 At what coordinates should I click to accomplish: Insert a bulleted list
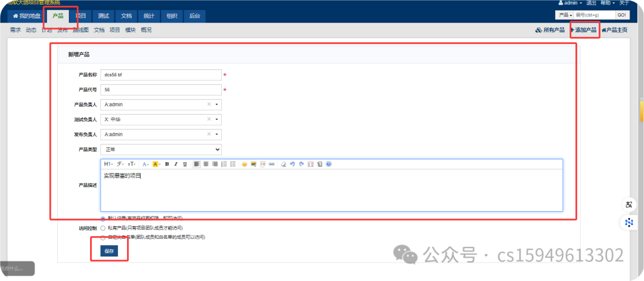(x=233, y=164)
